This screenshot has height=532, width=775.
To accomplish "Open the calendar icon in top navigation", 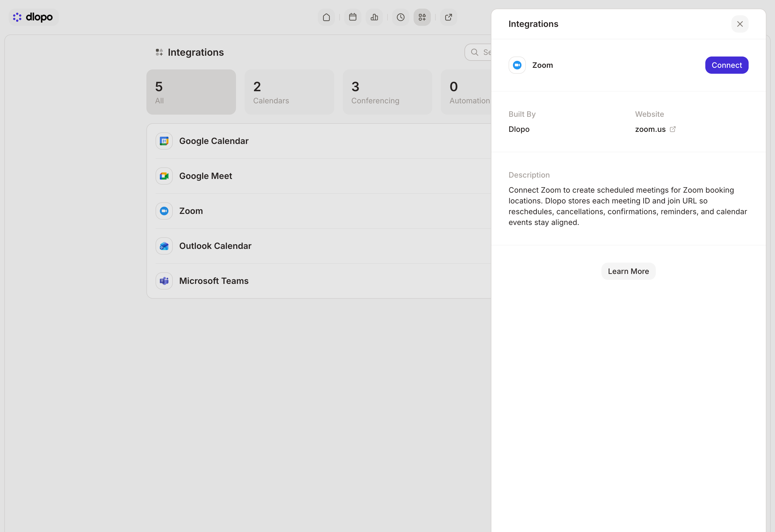I will coord(353,17).
